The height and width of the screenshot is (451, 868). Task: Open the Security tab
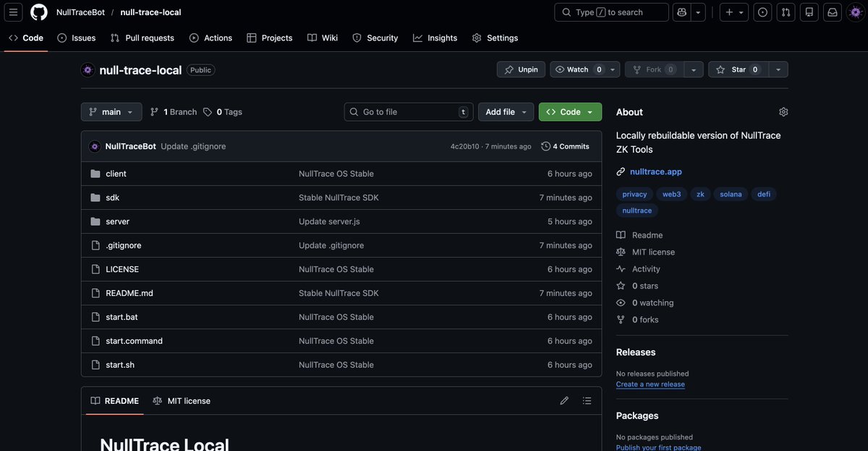point(375,38)
